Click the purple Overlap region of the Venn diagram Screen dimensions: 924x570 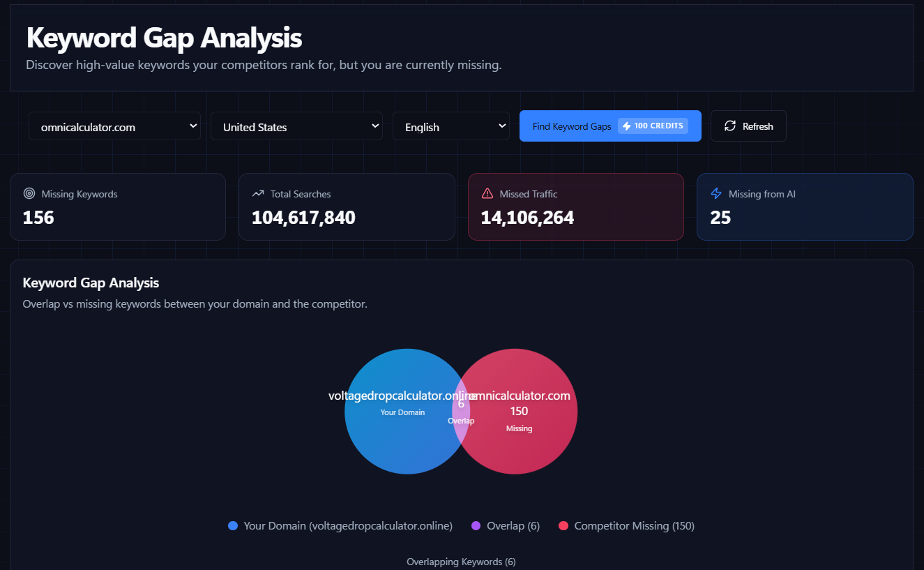click(x=461, y=412)
